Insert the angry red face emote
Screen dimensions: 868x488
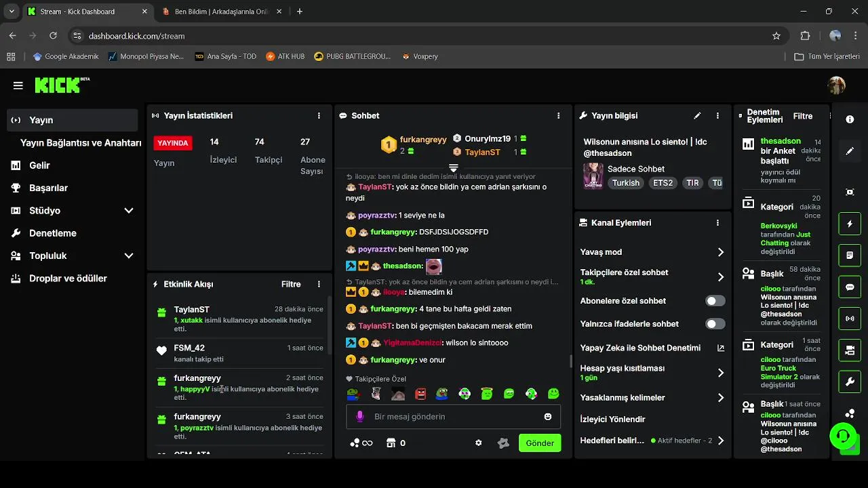[420, 394]
